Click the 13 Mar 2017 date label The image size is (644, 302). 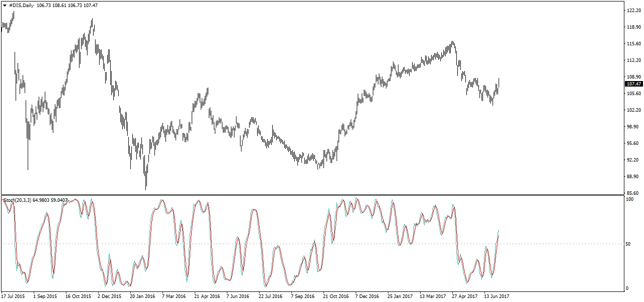pyautogui.click(x=433, y=296)
